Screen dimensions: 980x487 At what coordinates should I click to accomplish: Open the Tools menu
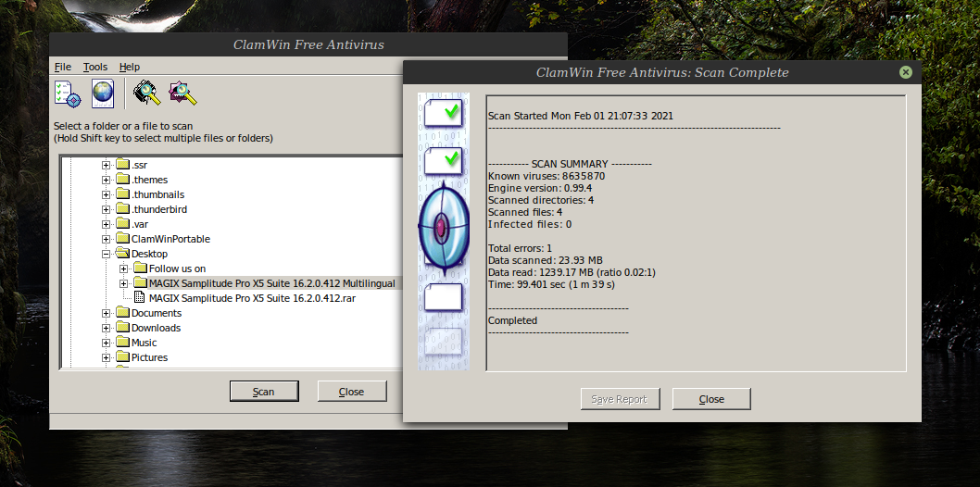(x=95, y=67)
